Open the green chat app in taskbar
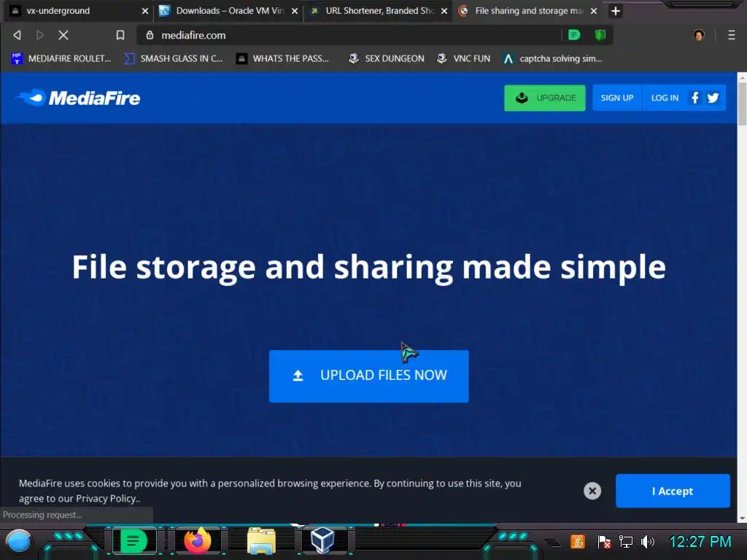 click(x=134, y=542)
